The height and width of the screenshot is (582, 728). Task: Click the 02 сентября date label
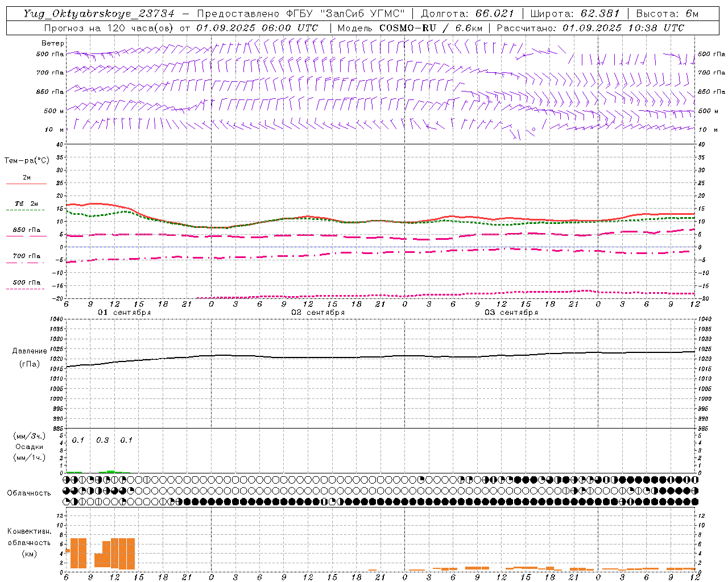point(318,313)
